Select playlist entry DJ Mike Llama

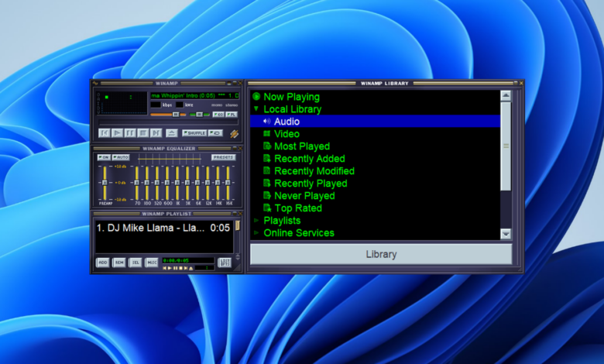pyautogui.click(x=163, y=228)
